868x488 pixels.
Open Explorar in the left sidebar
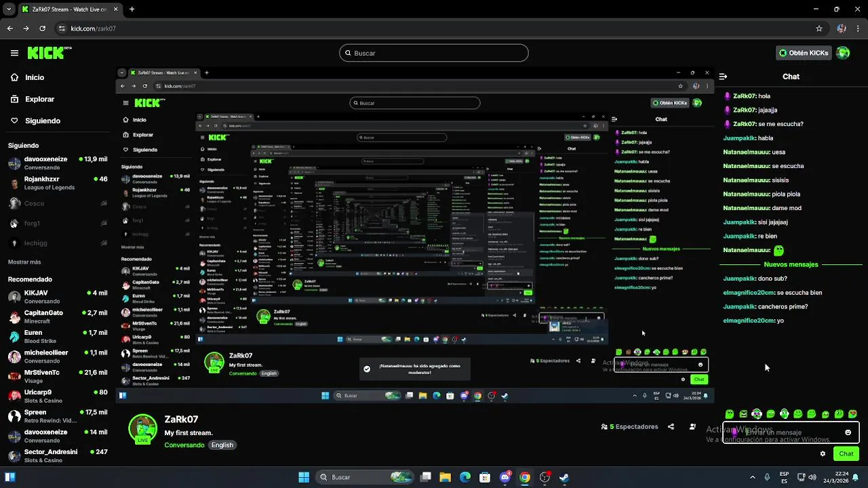pos(33,99)
